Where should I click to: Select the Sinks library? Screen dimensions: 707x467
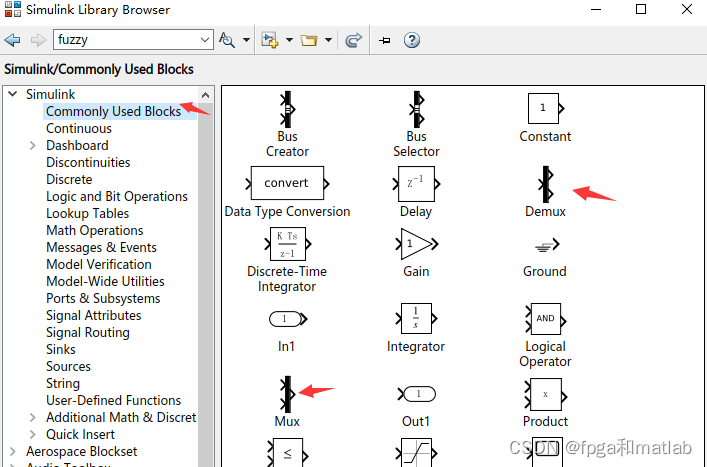pos(61,349)
